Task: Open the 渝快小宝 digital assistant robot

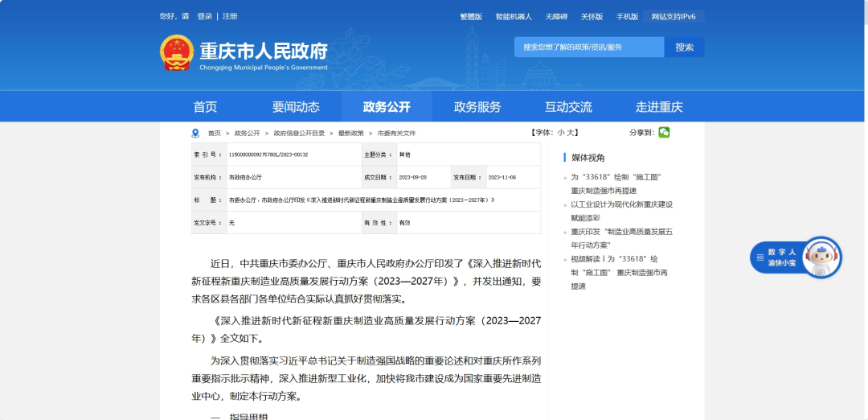Action: click(821, 257)
